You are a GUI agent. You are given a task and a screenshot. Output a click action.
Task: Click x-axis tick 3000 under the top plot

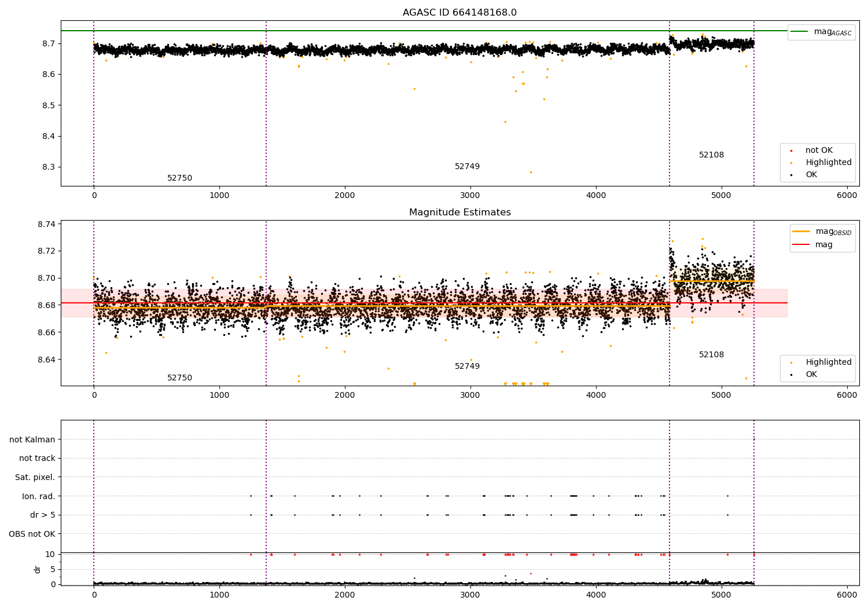[470, 196]
